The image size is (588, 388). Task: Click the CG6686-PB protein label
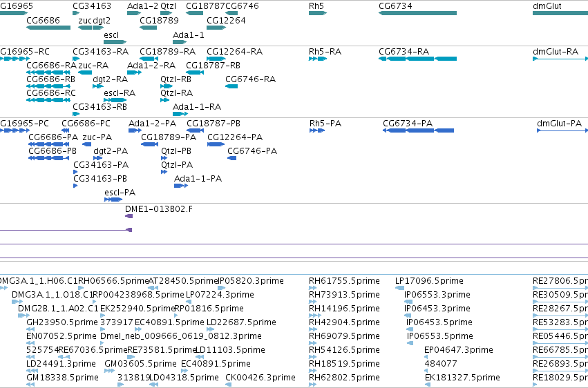pyautogui.click(x=53, y=151)
